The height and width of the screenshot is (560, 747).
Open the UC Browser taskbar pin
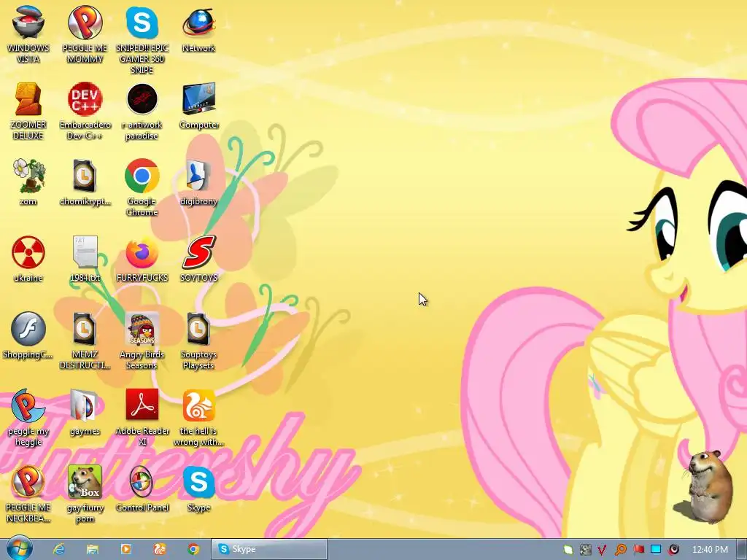pyautogui.click(x=160, y=549)
